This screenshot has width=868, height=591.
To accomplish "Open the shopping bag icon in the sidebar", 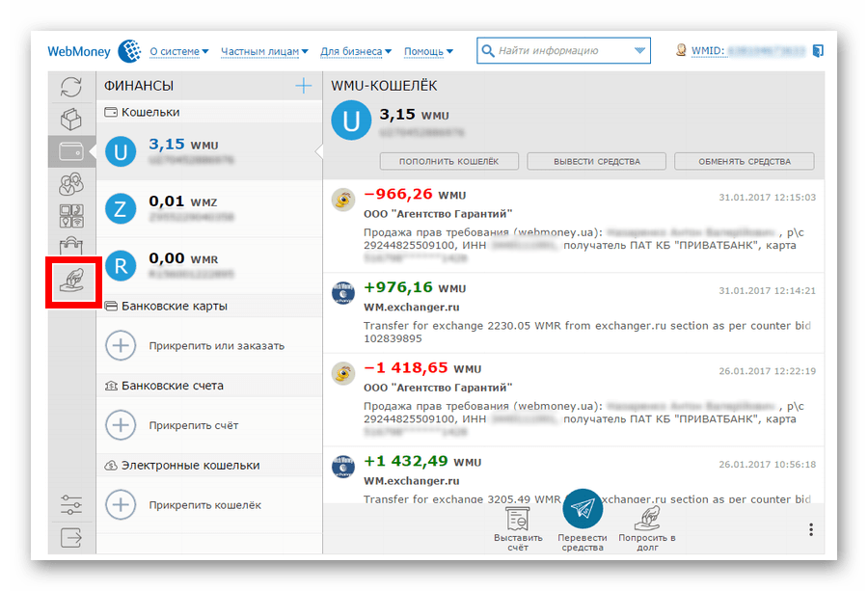I will click(x=71, y=247).
